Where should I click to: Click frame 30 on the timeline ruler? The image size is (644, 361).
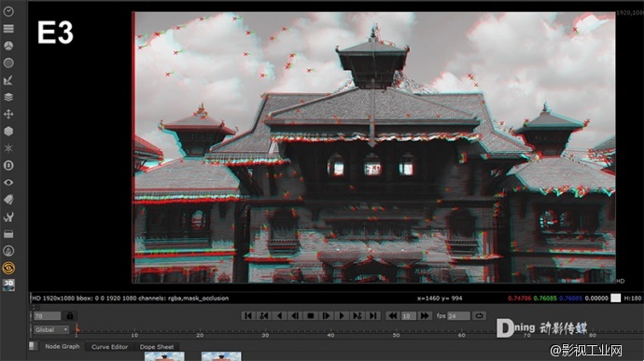point(265,335)
